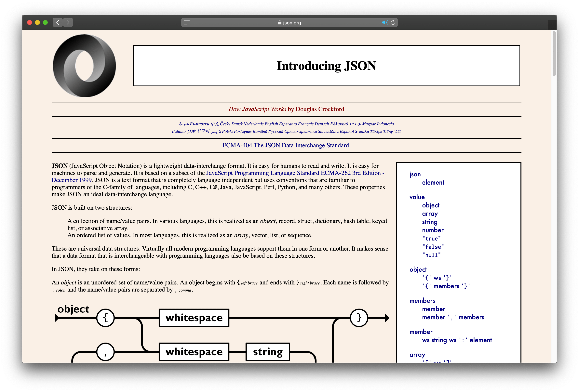Switch page language to Deutsch

click(x=322, y=124)
